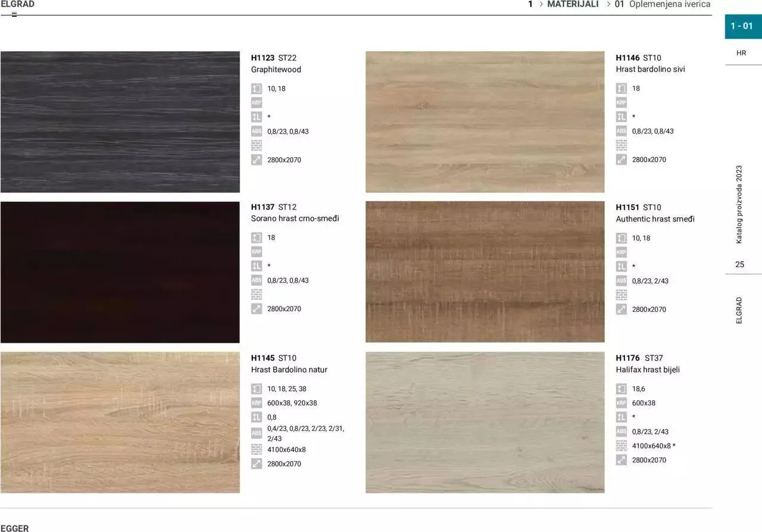Click the 01 Oplemenjena iverica breadcrumb
Screen dimensions: 762x532
(663, 4)
